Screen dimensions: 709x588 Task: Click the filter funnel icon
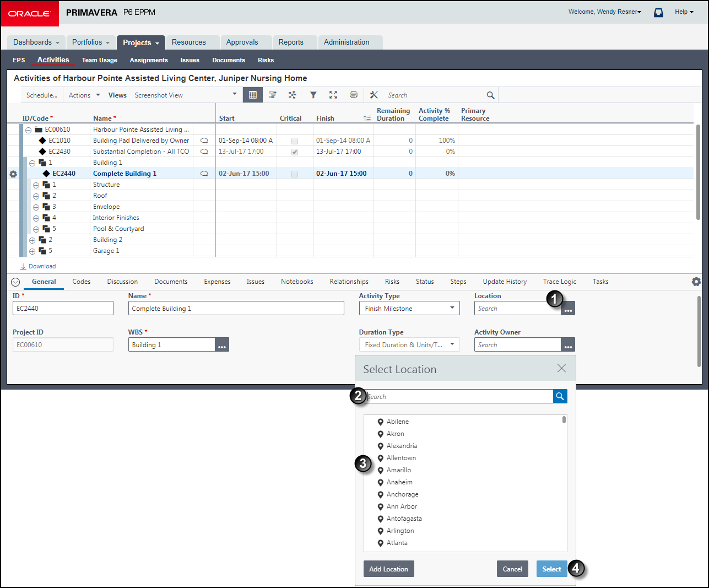click(313, 95)
